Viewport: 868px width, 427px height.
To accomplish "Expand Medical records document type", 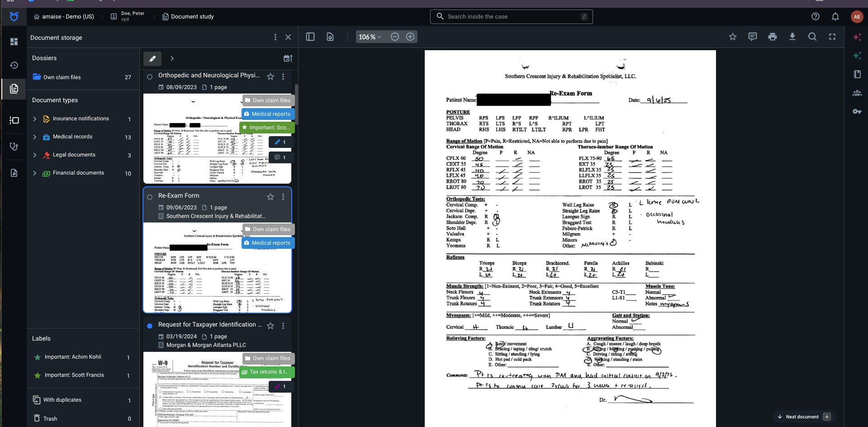I will (35, 137).
